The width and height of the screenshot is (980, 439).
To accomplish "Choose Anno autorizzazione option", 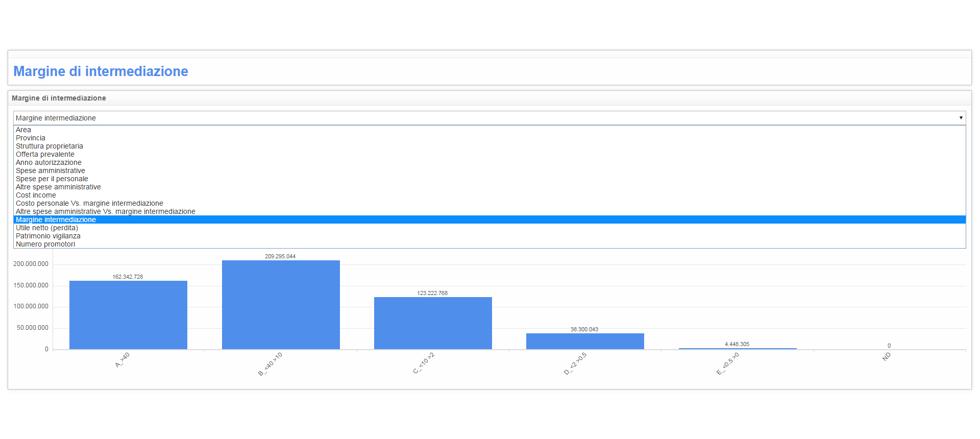I will pyautogui.click(x=489, y=162).
